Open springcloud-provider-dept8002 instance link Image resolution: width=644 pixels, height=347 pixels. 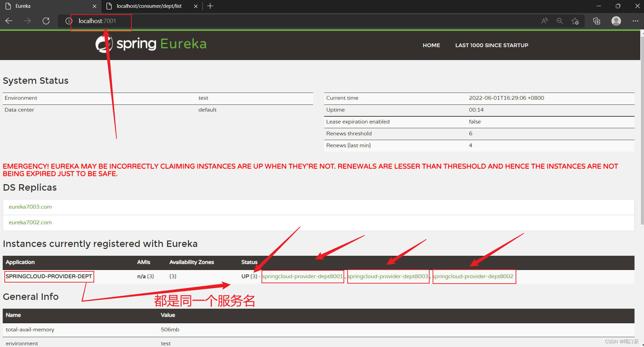click(x=473, y=276)
